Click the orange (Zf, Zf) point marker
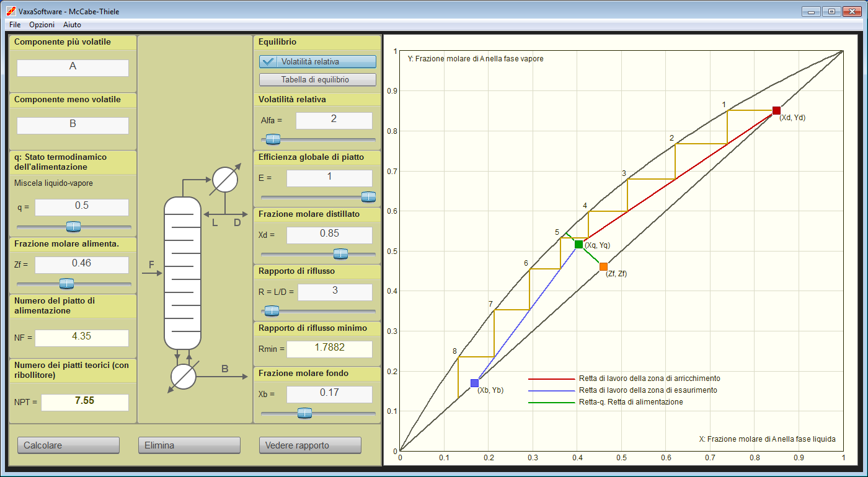This screenshot has height=477, width=868. click(x=603, y=266)
